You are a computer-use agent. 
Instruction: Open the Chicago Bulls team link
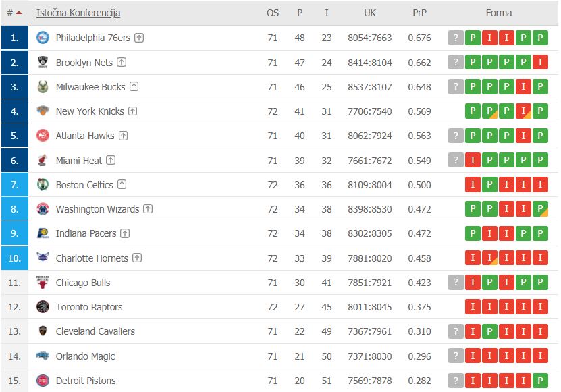pos(83,283)
